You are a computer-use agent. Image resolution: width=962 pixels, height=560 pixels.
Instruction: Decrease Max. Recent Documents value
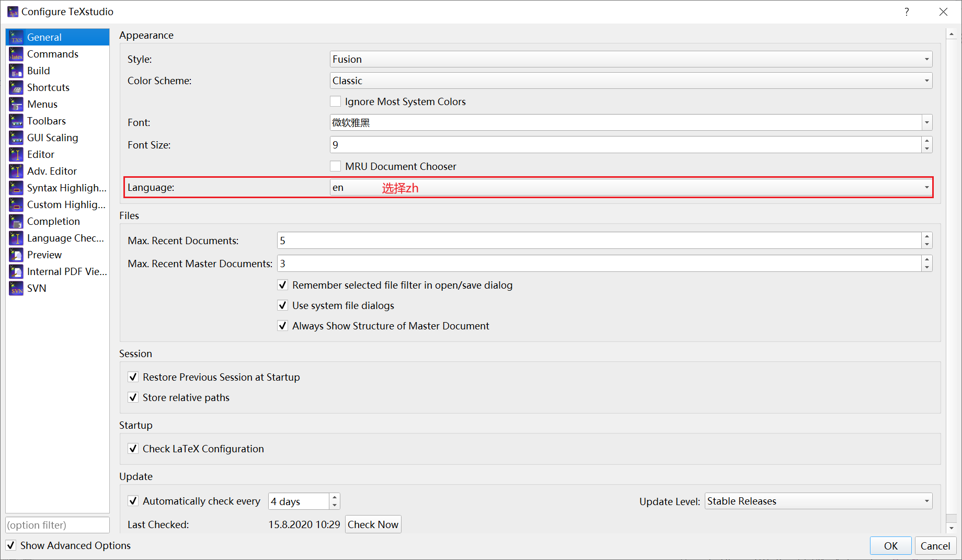tap(927, 245)
